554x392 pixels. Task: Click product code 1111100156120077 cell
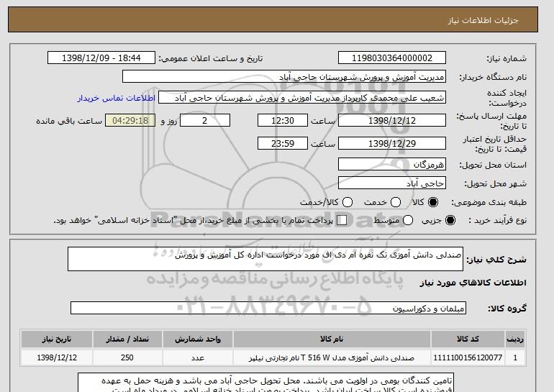(x=468, y=357)
